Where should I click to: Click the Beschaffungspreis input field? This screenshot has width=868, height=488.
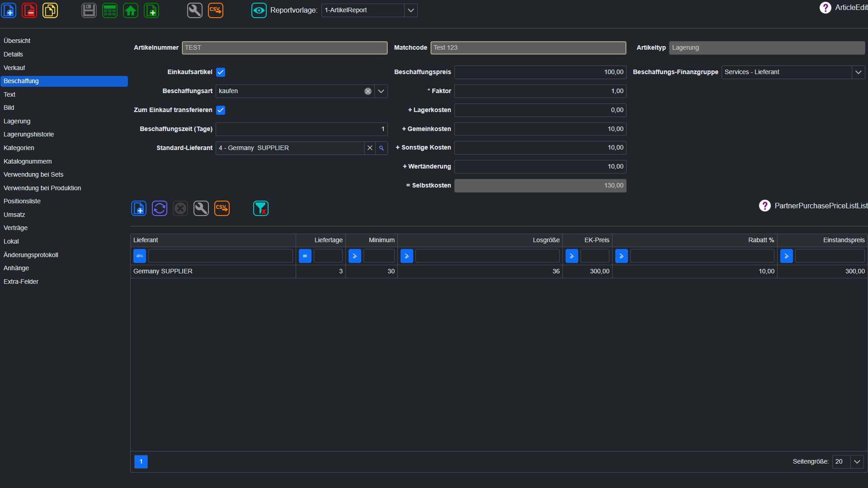coord(540,72)
